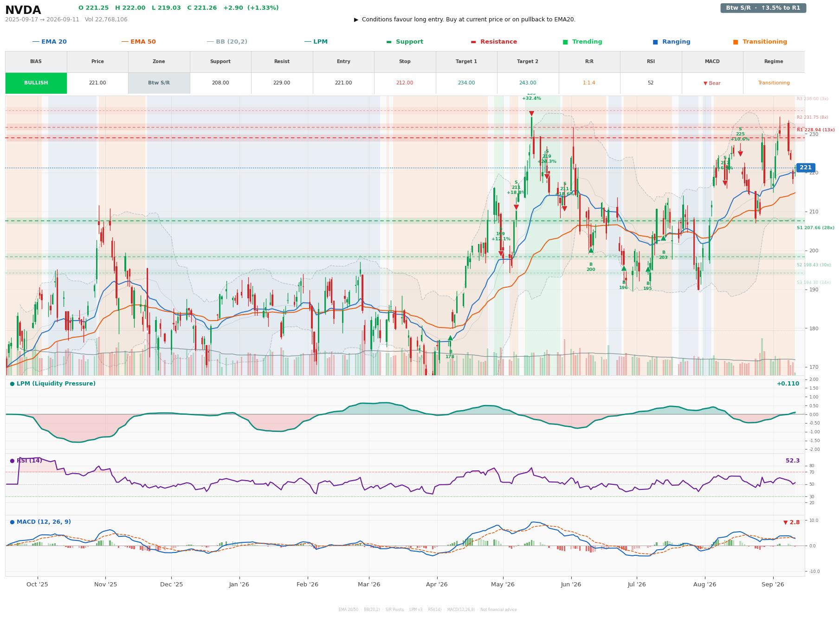The height and width of the screenshot is (617, 840).
Task: Select the buy arrow above B 195
Action: click(648, 269)
